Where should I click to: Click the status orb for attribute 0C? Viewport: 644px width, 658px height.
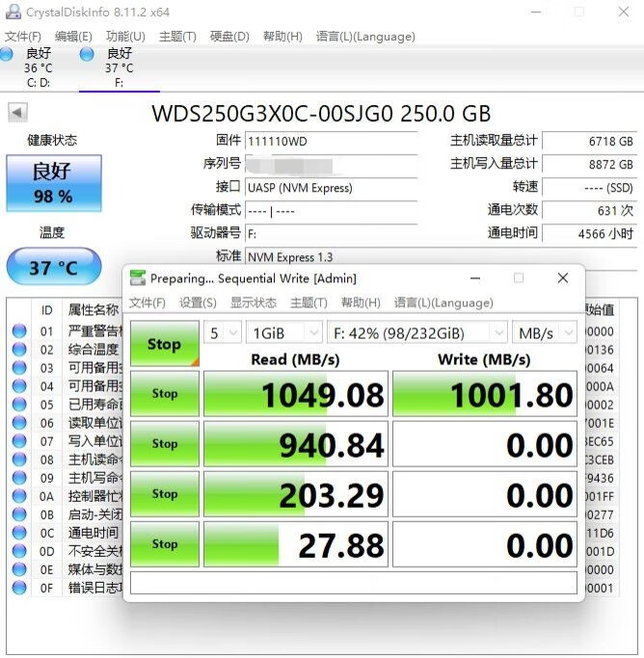[x=19, y=533]
